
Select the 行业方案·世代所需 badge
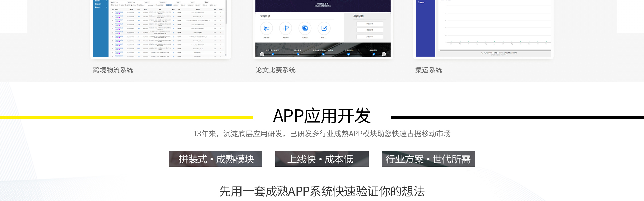pos(428,159)
